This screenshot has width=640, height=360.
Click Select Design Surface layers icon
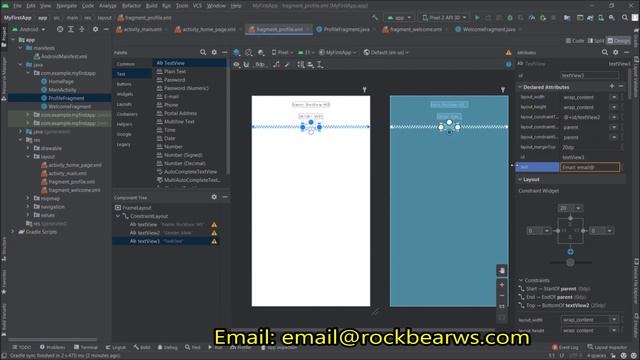click(x=237, y=52)
